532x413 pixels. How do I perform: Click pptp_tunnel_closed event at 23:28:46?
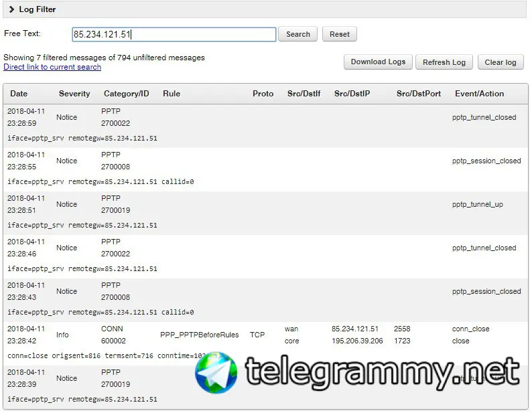tap(484, 248)
